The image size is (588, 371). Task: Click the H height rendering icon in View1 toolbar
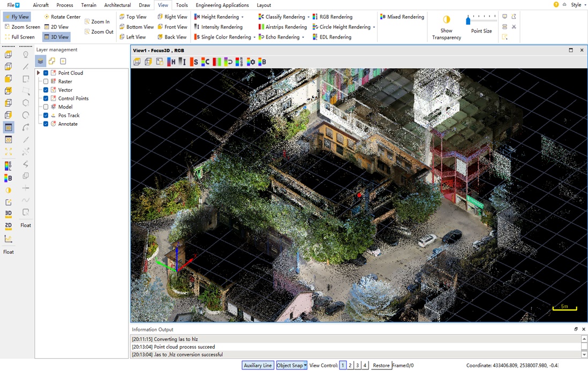[171, 62]
